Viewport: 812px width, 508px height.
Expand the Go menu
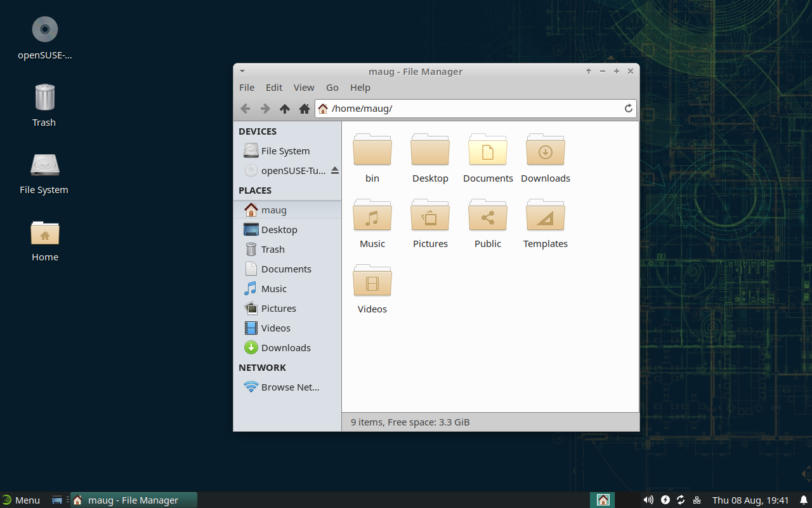(332, 88)
